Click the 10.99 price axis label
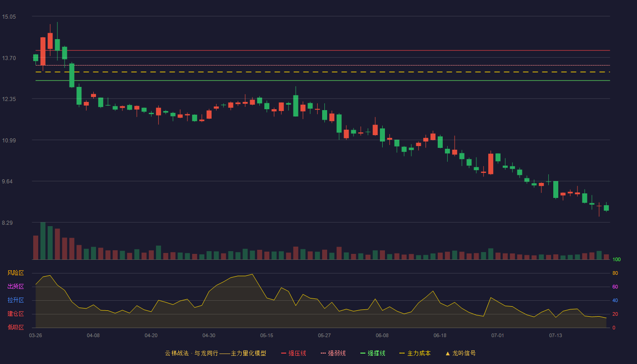 tap(9, 141)
